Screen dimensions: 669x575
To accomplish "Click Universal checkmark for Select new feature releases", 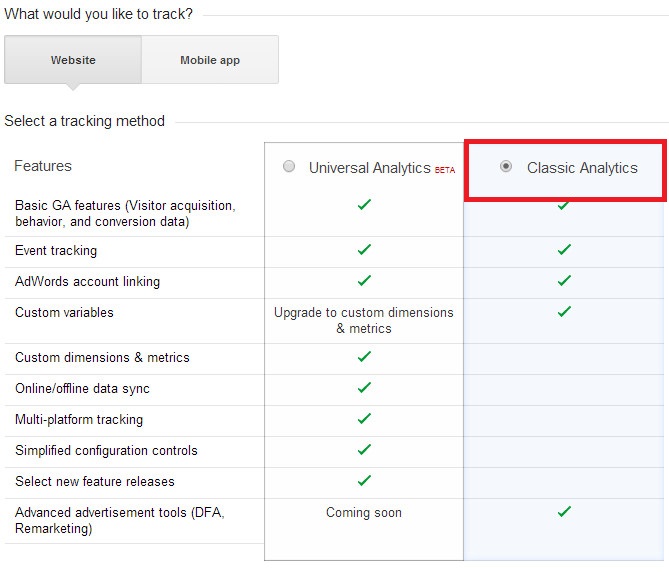I will [x=364, y=480].
